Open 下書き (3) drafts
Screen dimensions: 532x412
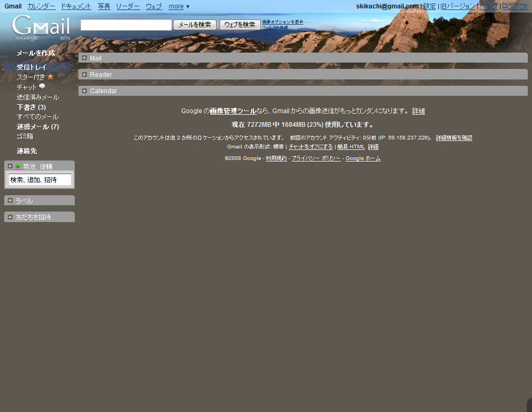pos(31,107)
